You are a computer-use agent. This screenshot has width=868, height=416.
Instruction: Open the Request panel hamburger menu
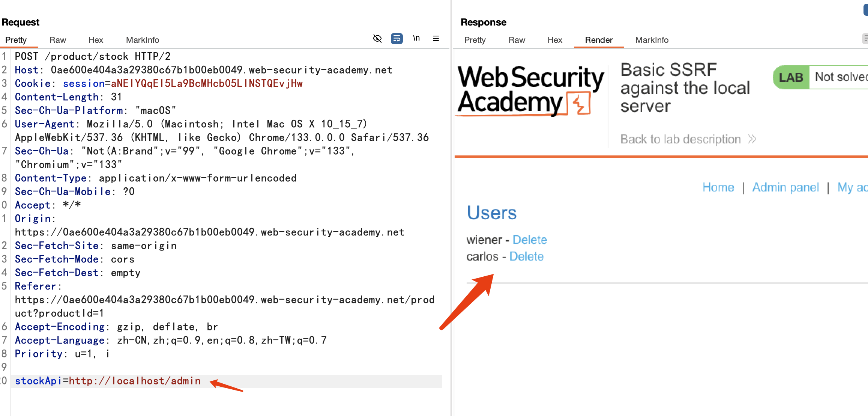tap(436, 39)
